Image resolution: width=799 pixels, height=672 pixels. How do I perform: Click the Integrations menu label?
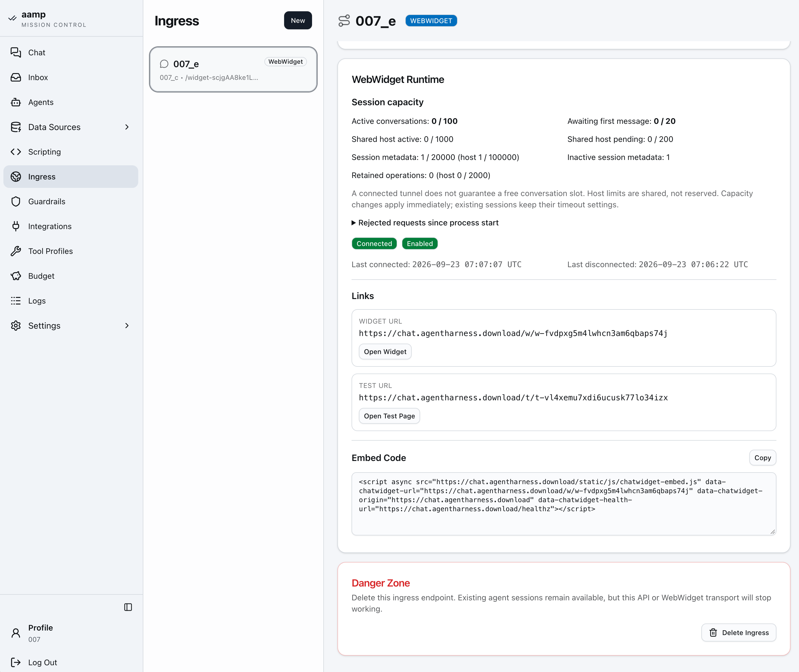pos(50,226)
